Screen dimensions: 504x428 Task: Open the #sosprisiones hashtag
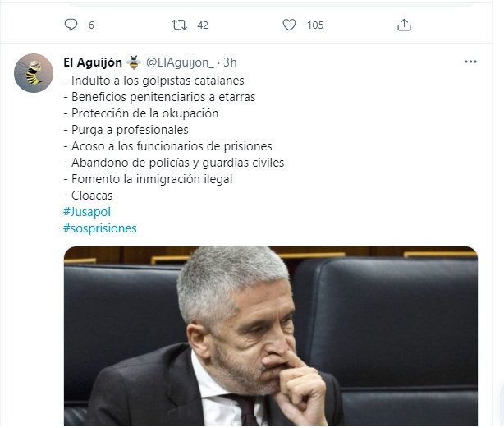(100, 228)
